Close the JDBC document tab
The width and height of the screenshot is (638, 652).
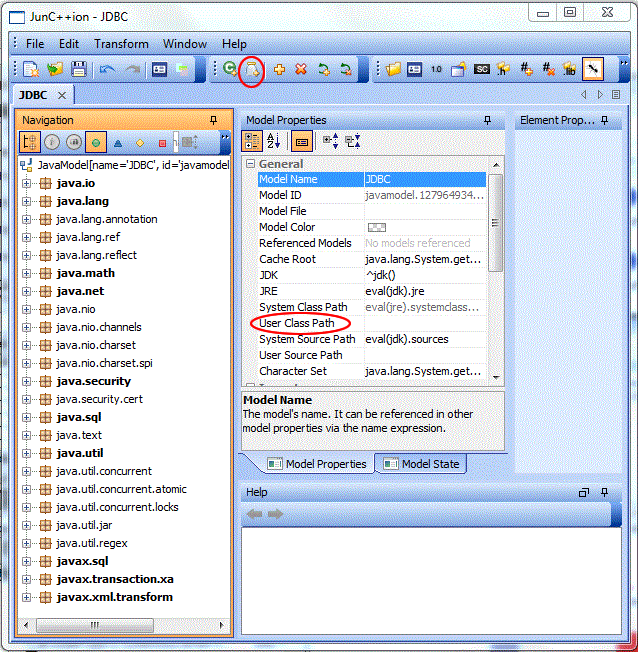62,95
